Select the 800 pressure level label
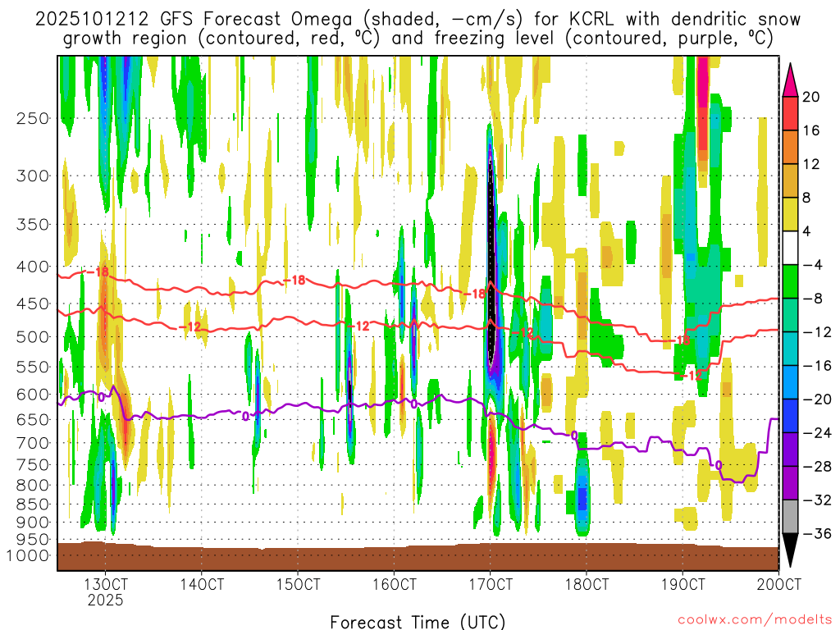The height and width of the screenshot is (630, 840). [x=33, y=486]
